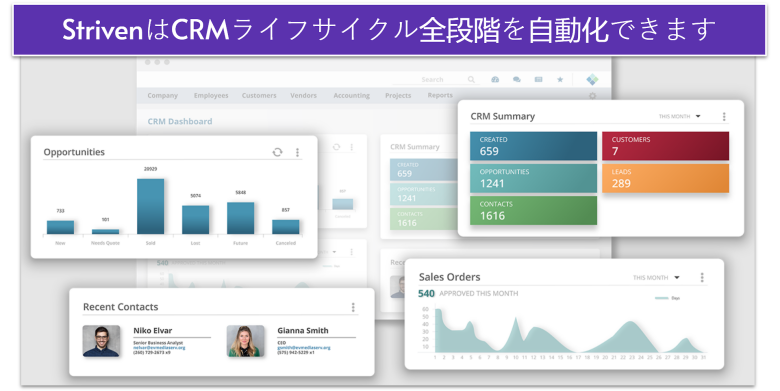
Task: Select the red CUSTOMERS 7 tile
Action: click(x=666, y=146)
